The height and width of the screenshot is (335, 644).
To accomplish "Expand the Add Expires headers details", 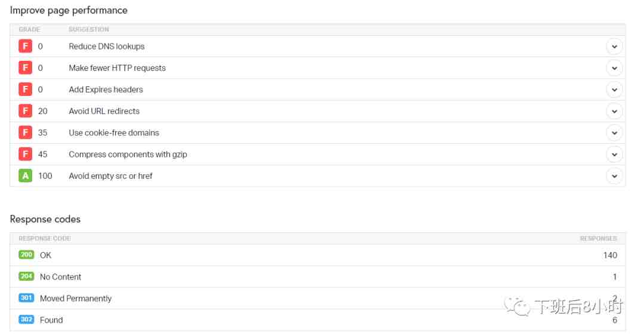I will tap(614, 89).
